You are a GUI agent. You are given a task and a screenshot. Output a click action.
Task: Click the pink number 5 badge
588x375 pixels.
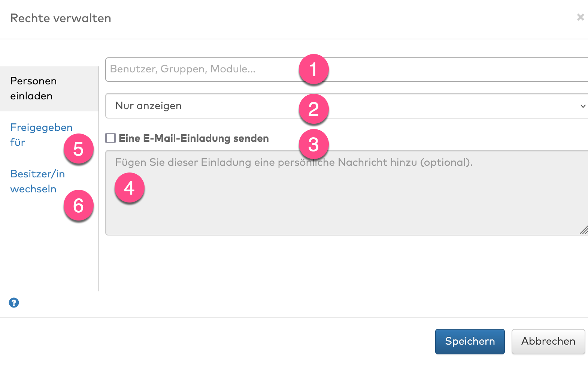tap(78, 149)
